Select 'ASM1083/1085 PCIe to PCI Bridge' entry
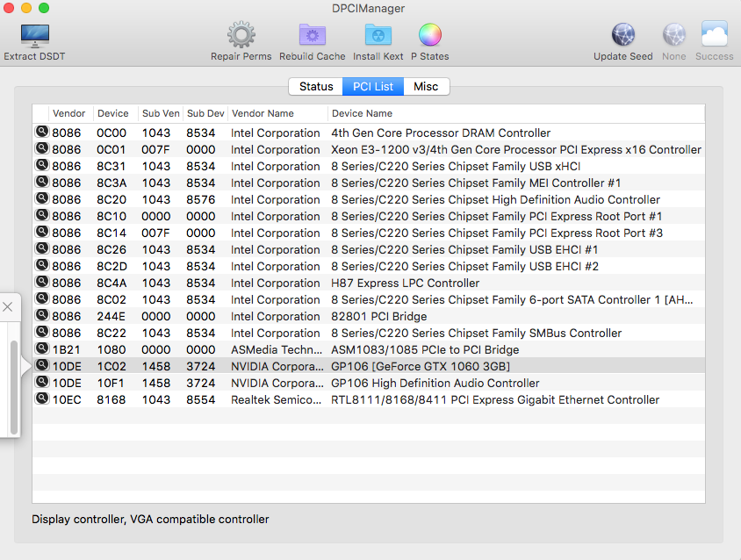The image size is (741, 560). pos(425,349)
